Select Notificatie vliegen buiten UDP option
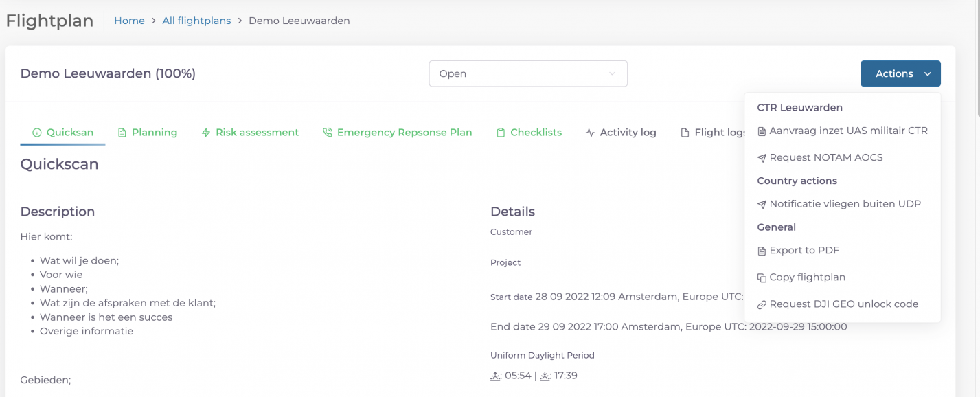Image resolution: width=980 pixels, height=397 pixels. pyautogui.click(x=845, y=204)
